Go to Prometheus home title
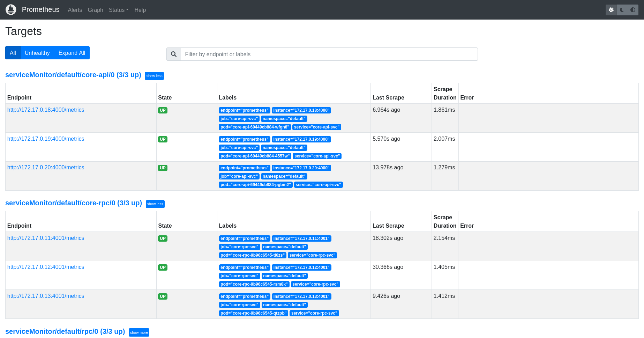 coord(40,9)
